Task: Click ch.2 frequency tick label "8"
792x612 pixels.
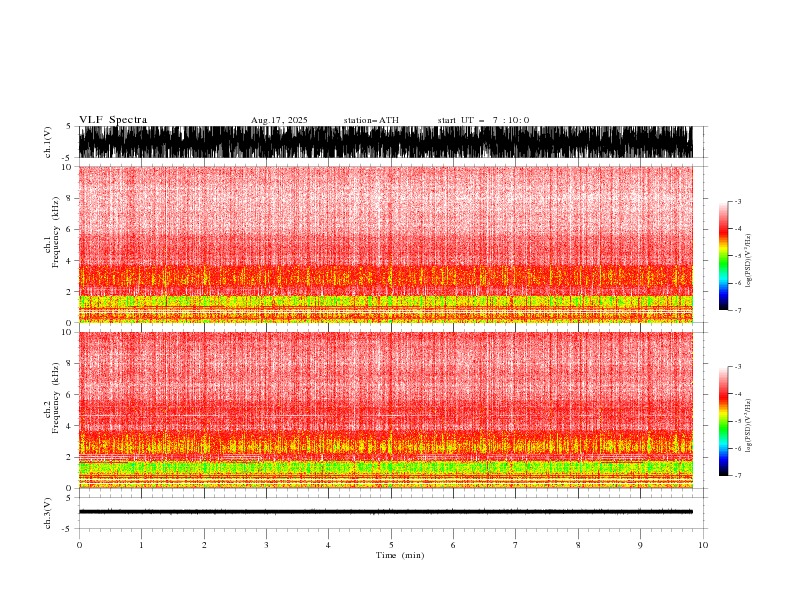Action: pos(69,364)
